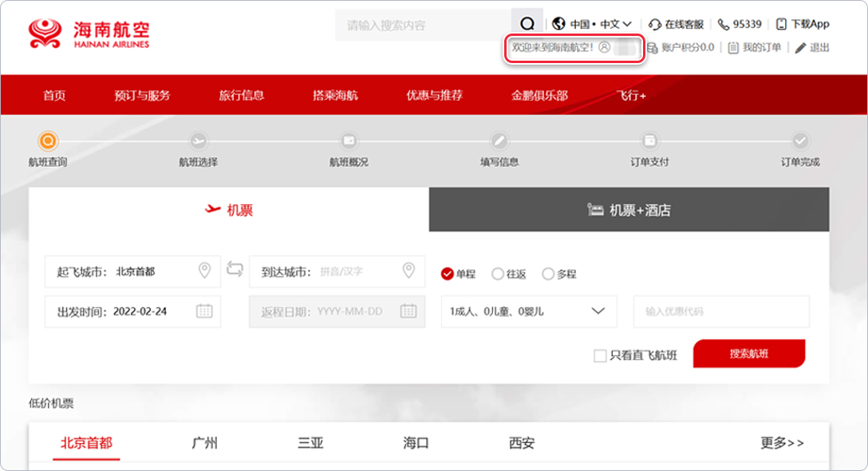Open the departure date calendar icon
The height and width of the screenshot is (471, 868).
tap(204, 311)
